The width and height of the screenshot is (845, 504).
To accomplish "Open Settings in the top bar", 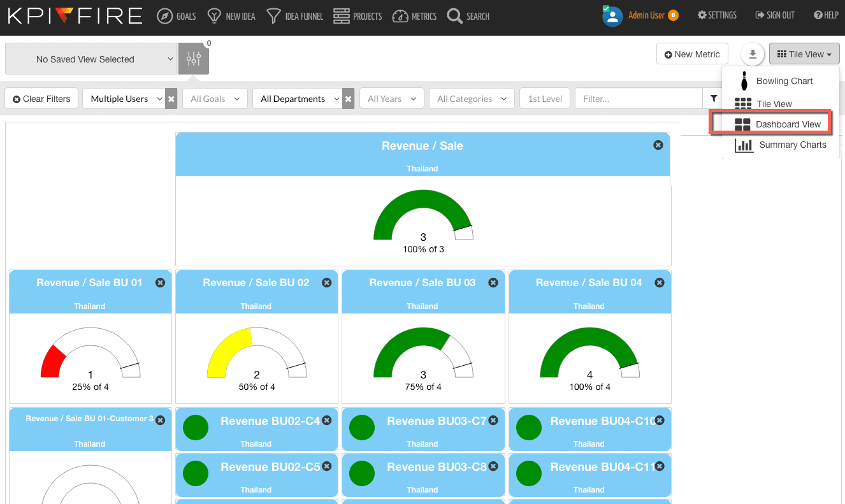I will (x=717, y=15).
